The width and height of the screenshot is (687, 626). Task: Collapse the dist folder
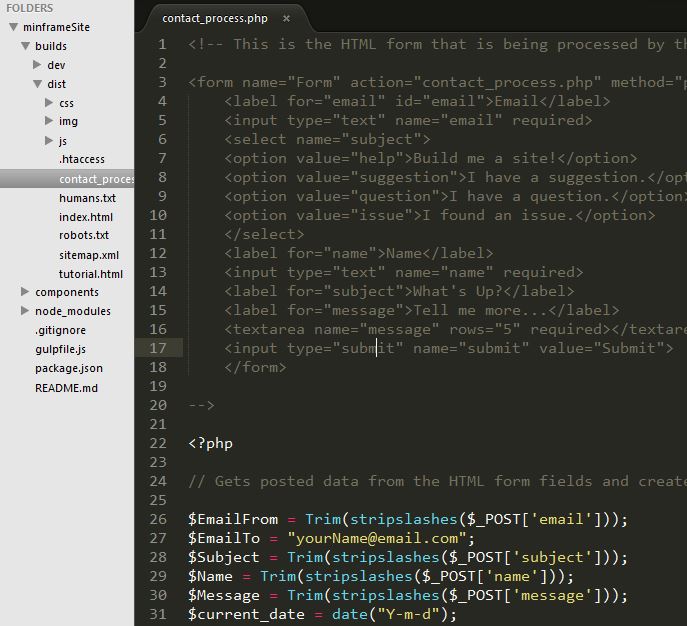[38, 84]
